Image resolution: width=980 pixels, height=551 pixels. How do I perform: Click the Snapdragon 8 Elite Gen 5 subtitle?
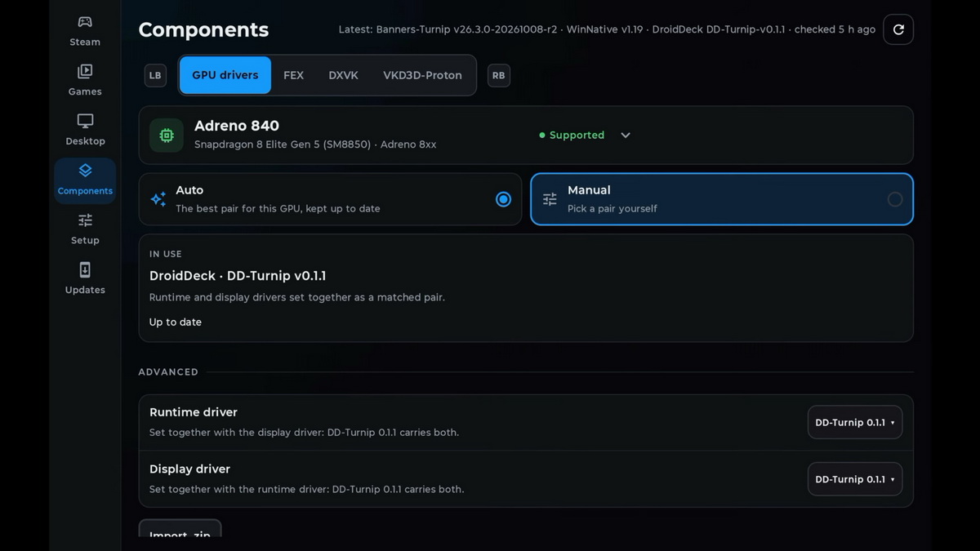[x=315, y=144]
